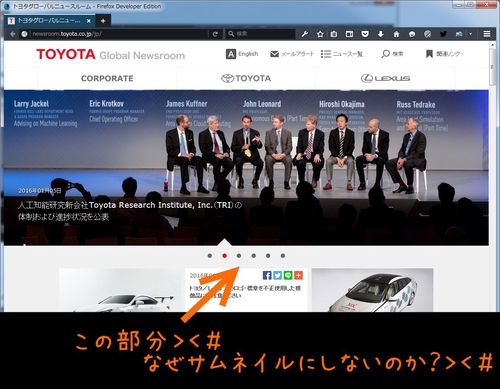Open the white race car article thumbnail
500x389 pixels.
(120, 290)
